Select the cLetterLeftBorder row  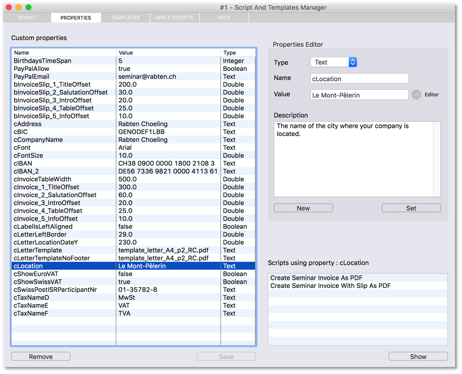tap(133, 234)
